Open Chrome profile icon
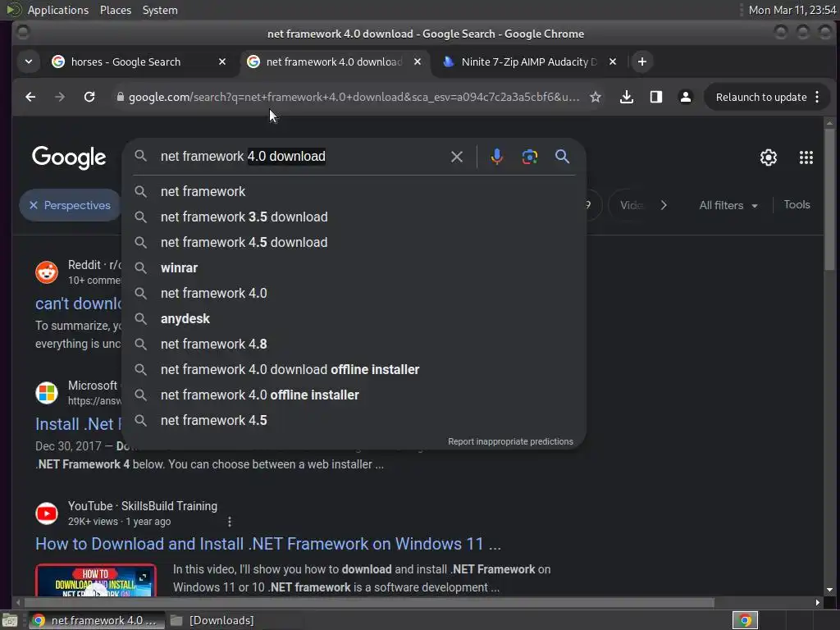840x630 pixels. (685, 97)
